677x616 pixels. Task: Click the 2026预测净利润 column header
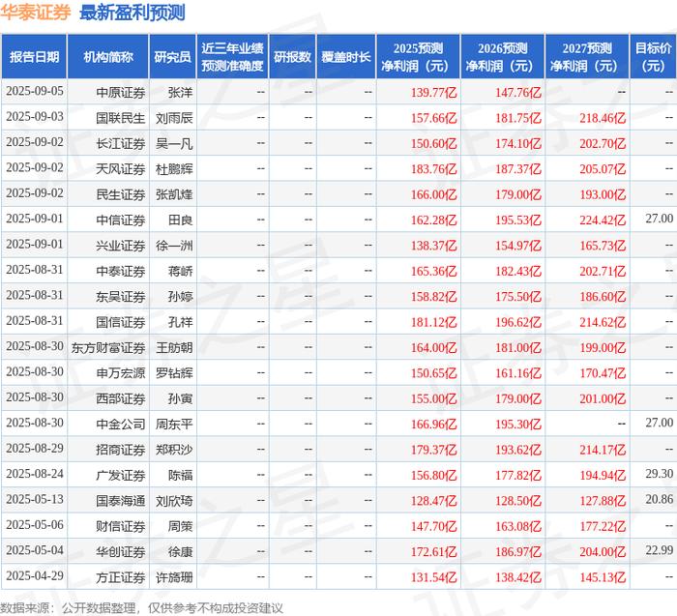point(503,56)
